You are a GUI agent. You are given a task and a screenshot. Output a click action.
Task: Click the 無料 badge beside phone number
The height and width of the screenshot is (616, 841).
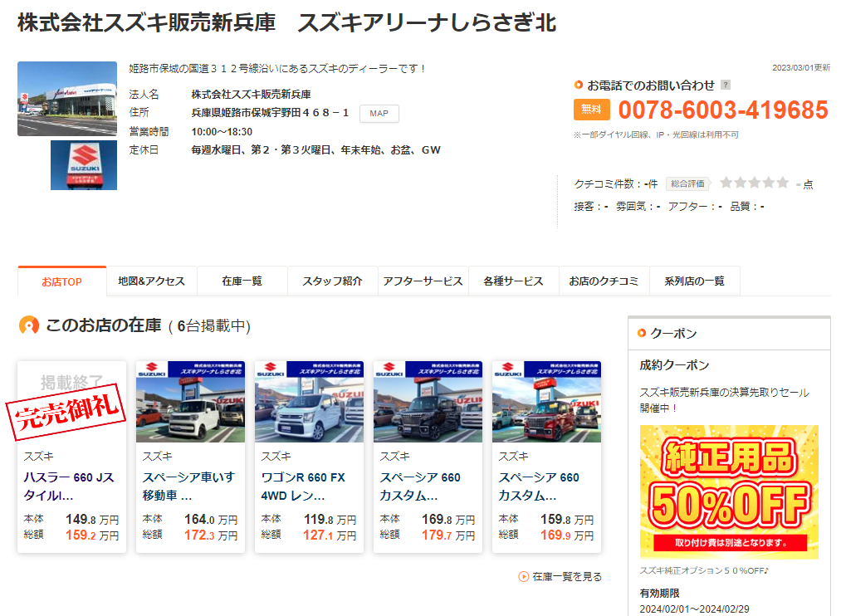592,110
